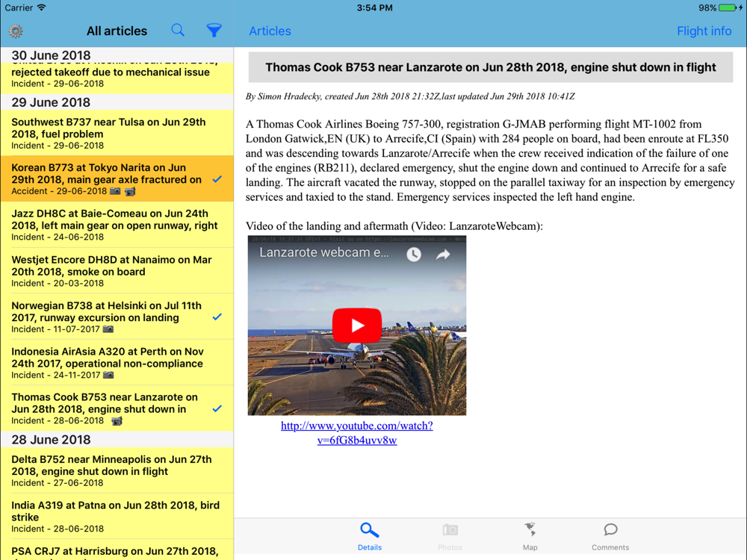
Task: Tap the battery indicator icon
Action: pos(729,7)
